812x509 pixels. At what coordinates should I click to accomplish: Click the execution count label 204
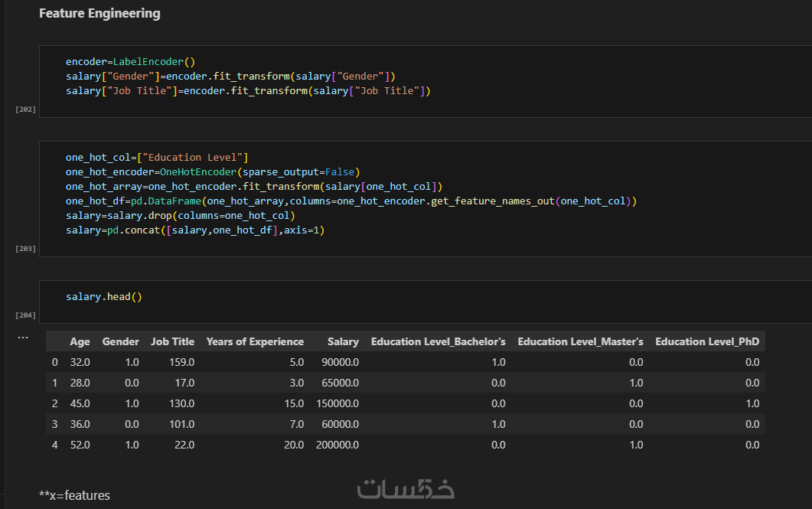click(25, 315)
